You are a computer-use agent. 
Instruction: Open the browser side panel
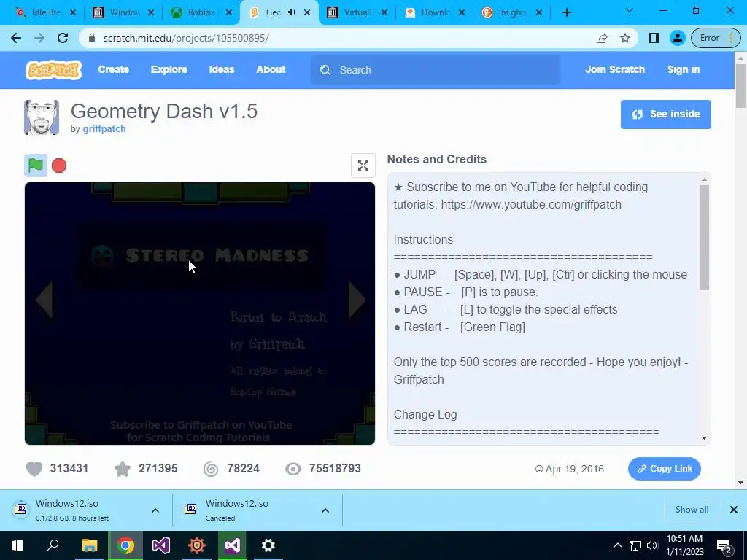pos(654,38)
